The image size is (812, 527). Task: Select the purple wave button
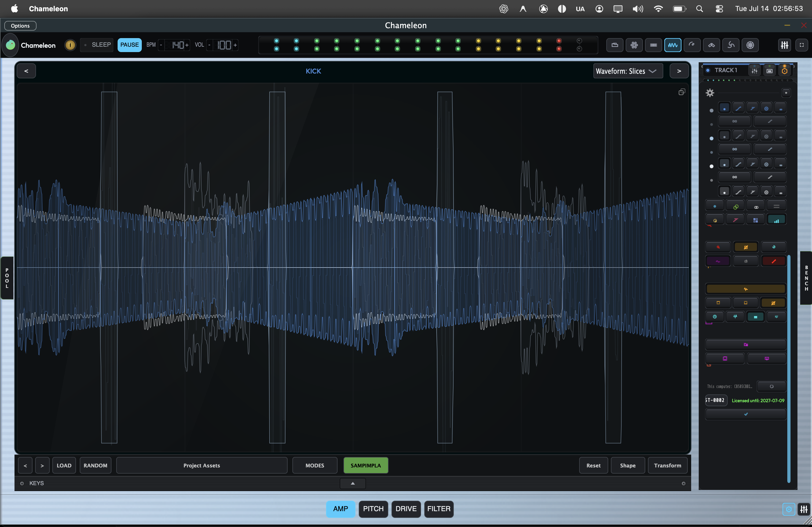pyautogui.click(x=718, y=261)
